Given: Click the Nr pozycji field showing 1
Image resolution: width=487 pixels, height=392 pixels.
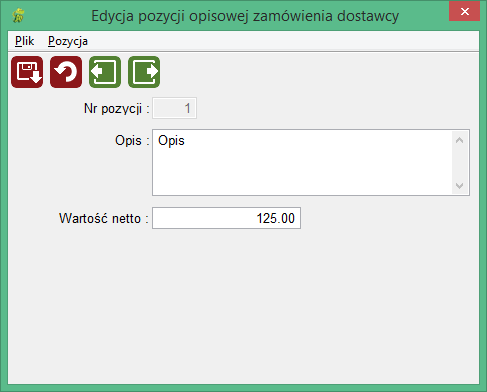Looking at the screenshot, I should tap(174, 108).
